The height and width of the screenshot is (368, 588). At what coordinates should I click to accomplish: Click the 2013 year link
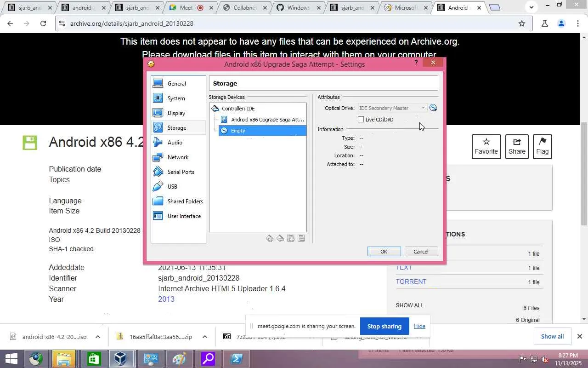tap(166, 299)
